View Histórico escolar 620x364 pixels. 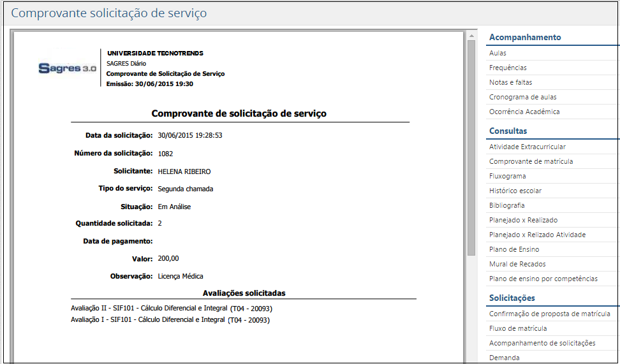click(x=515, y=191)
